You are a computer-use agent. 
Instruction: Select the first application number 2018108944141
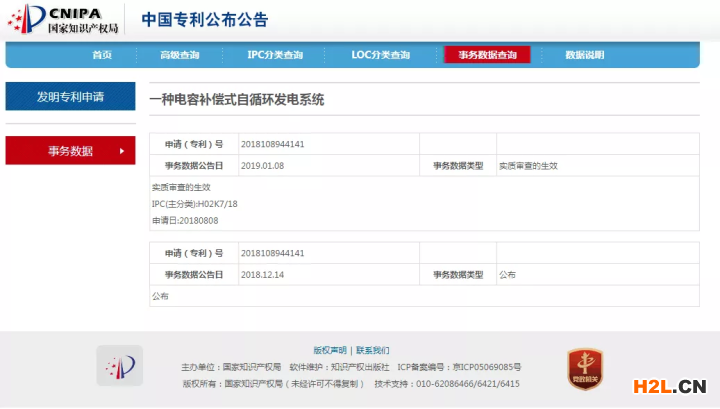pos(273,144)
